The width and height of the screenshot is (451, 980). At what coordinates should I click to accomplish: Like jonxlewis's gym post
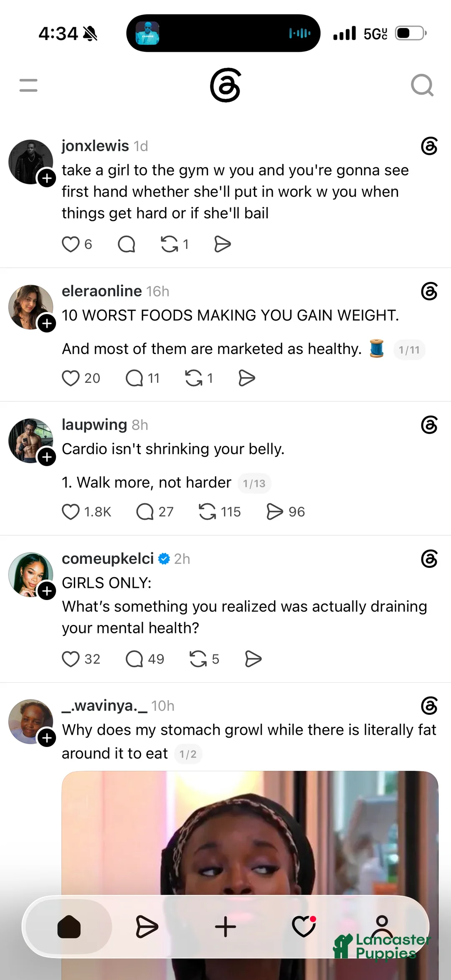[x=71, y=244]
